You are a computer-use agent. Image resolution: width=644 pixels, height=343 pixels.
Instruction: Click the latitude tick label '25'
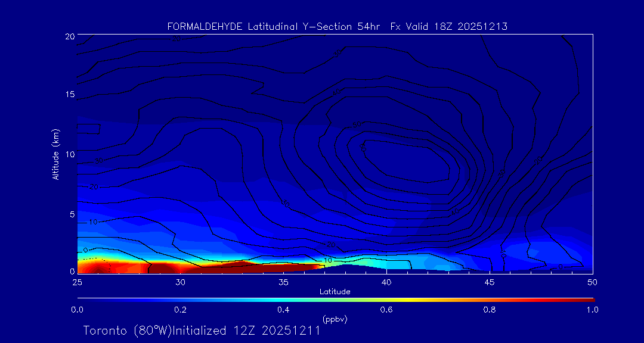pyautogui.click(x=77, y=282)
